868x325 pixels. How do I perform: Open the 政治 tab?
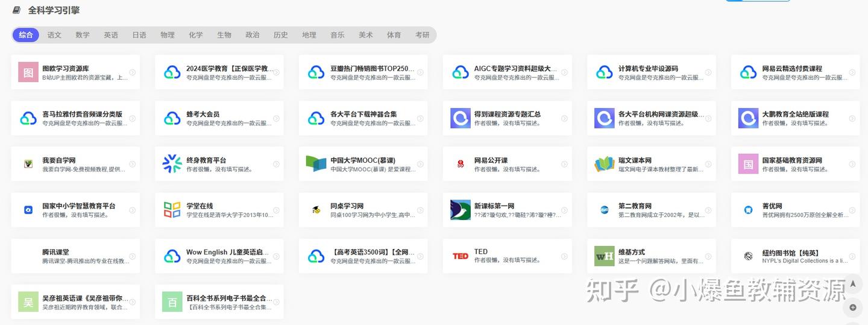(x=253, y=35)
